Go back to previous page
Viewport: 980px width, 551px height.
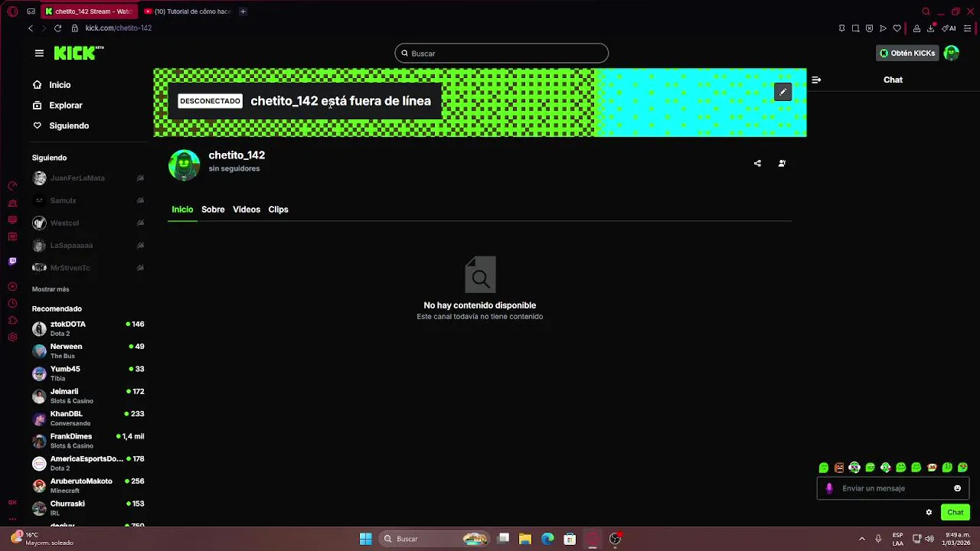[x=31, y=28]
